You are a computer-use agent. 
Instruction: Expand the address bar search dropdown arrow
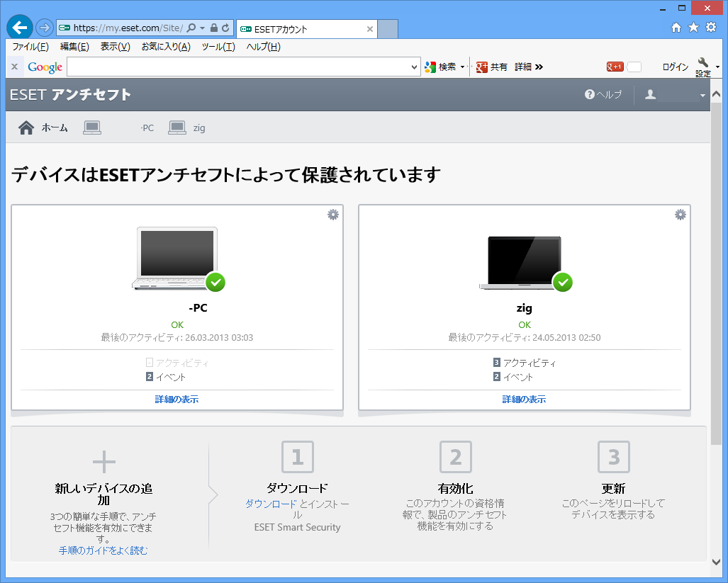pyautogui.click(x=203, y=28)
